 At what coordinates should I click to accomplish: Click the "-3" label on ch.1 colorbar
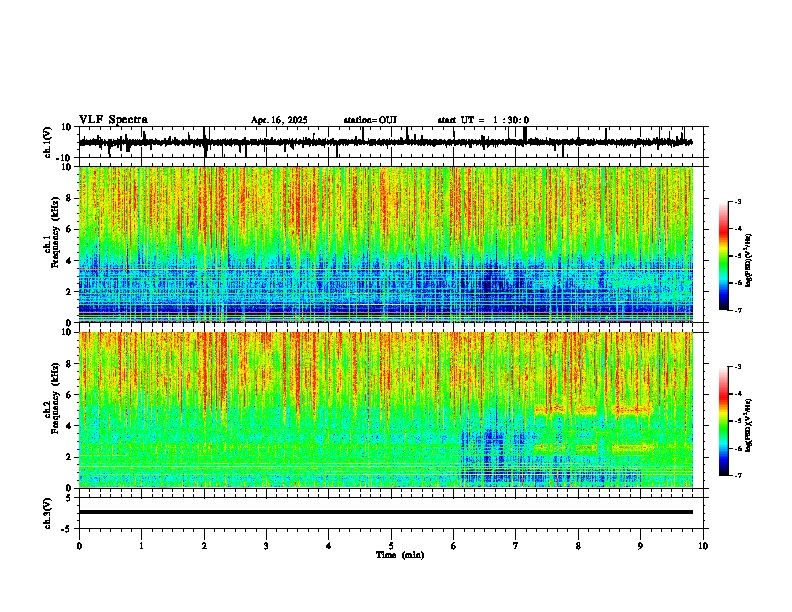[x=737, y=201]
